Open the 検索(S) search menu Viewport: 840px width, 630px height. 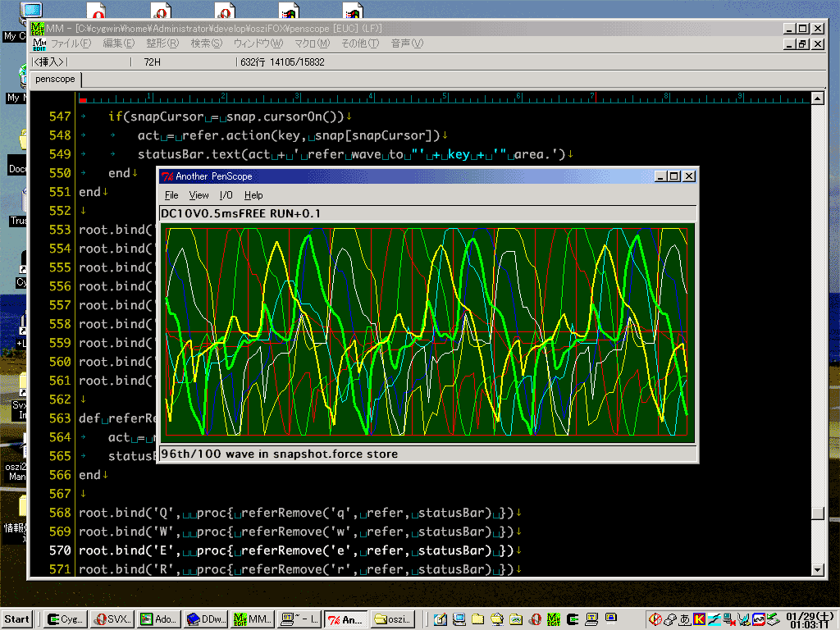click(206, 43)
